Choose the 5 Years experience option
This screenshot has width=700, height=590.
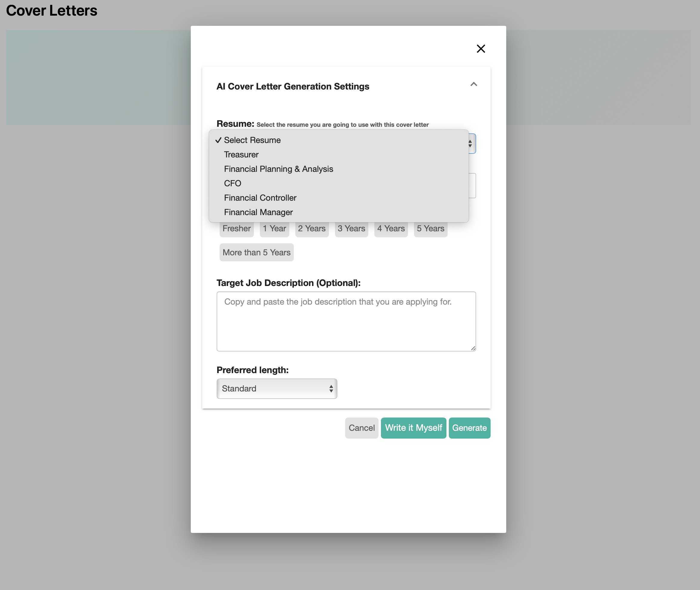[430, 228]
